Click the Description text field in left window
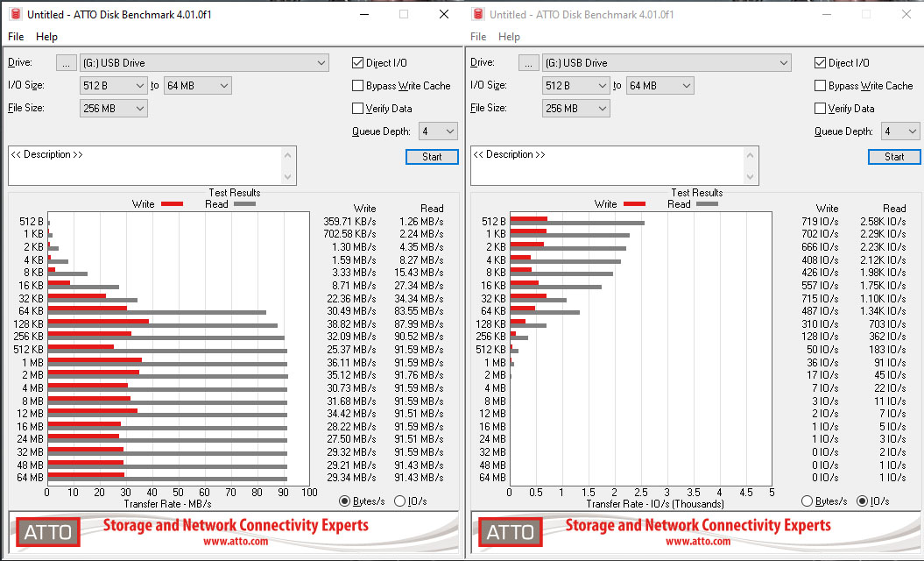 [145, 166]
